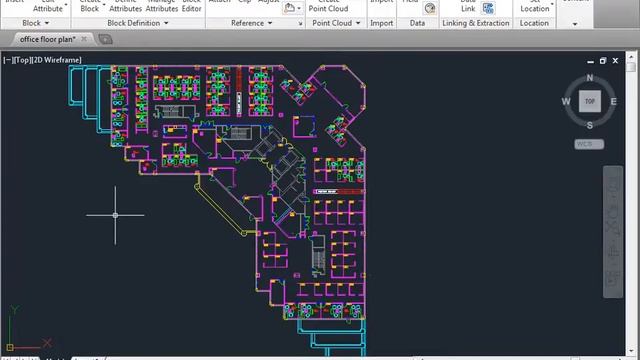Minimize the drawing viewport window
Screen dimensions: 640x360
tap(590, 61)
